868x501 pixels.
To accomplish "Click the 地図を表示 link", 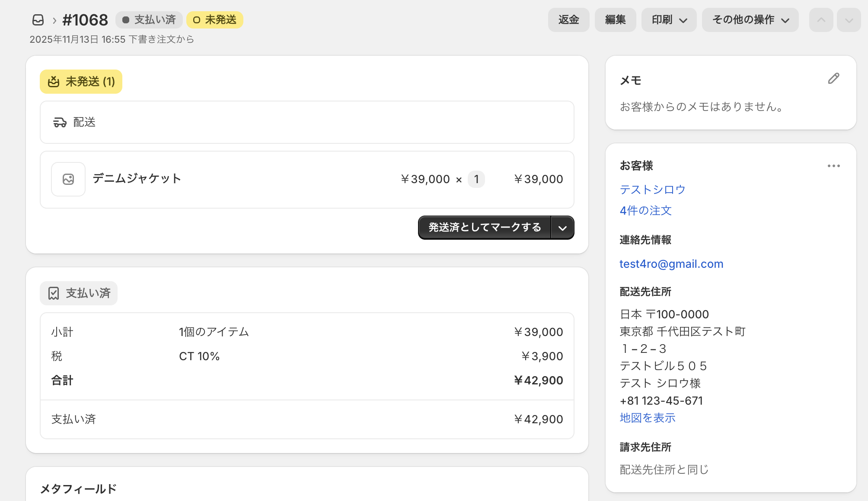I will pos(647,418).
